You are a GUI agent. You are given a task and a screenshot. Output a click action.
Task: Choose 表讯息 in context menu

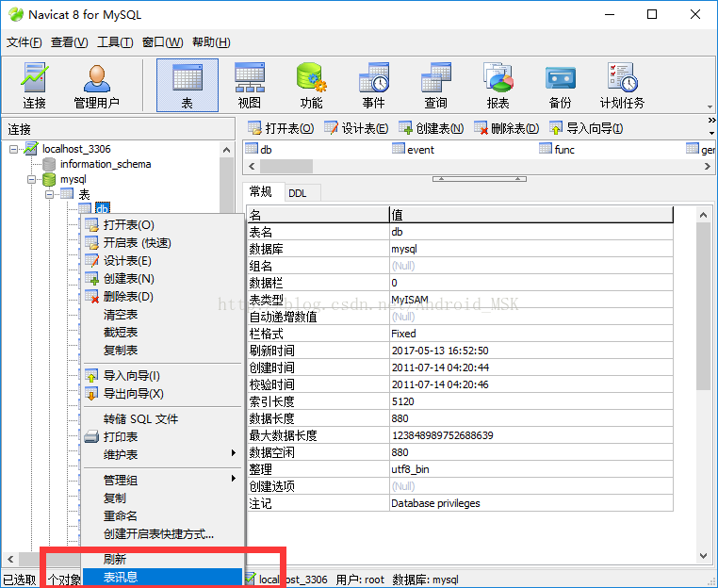[163, 577]
